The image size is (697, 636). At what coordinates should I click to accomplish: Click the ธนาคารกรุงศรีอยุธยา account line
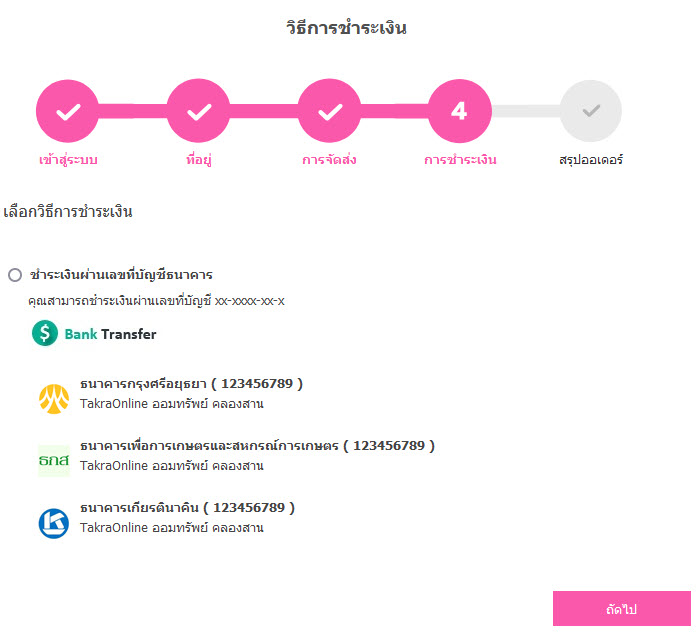coord(191,384)
